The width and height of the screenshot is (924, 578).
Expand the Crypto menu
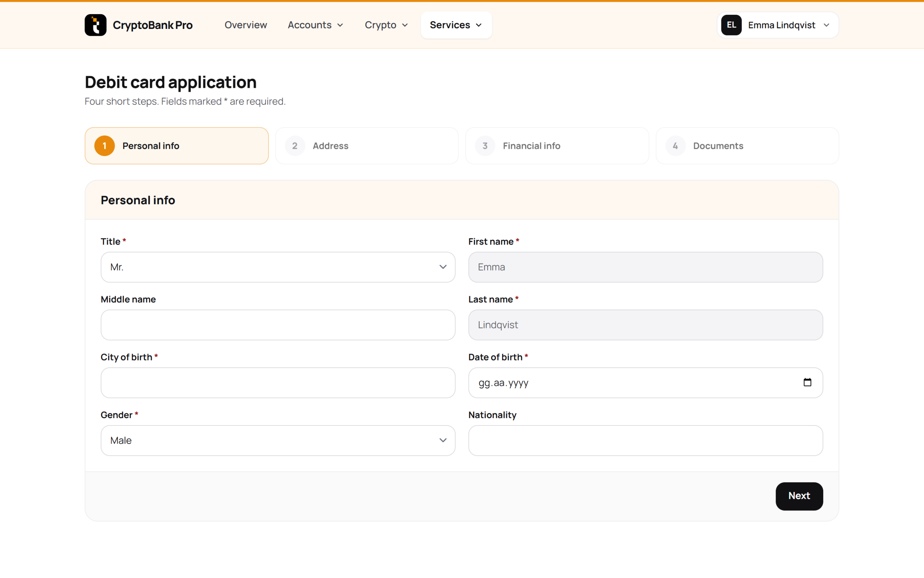[x=387, y=25]
